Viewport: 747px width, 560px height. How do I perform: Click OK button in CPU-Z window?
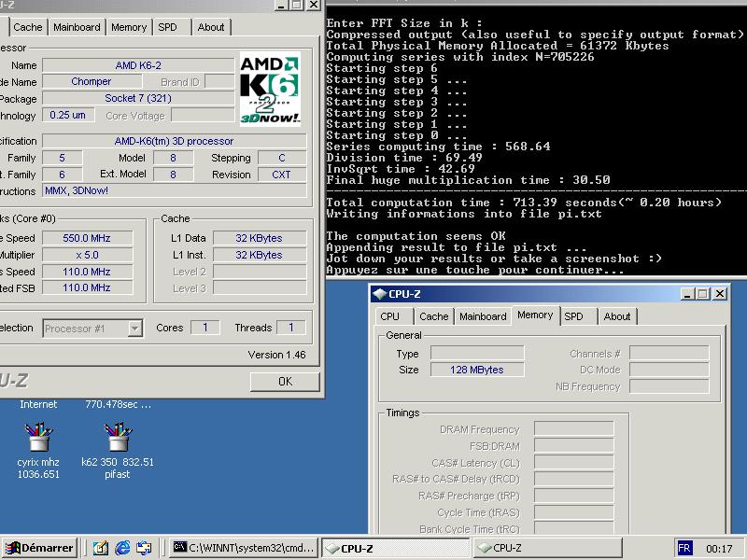(285, 382)
